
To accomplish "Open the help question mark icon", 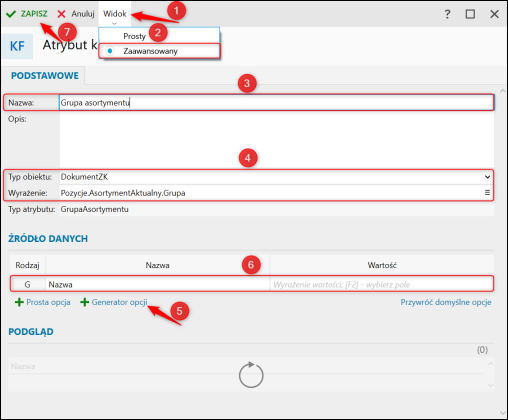I will (x=447, y=14).
